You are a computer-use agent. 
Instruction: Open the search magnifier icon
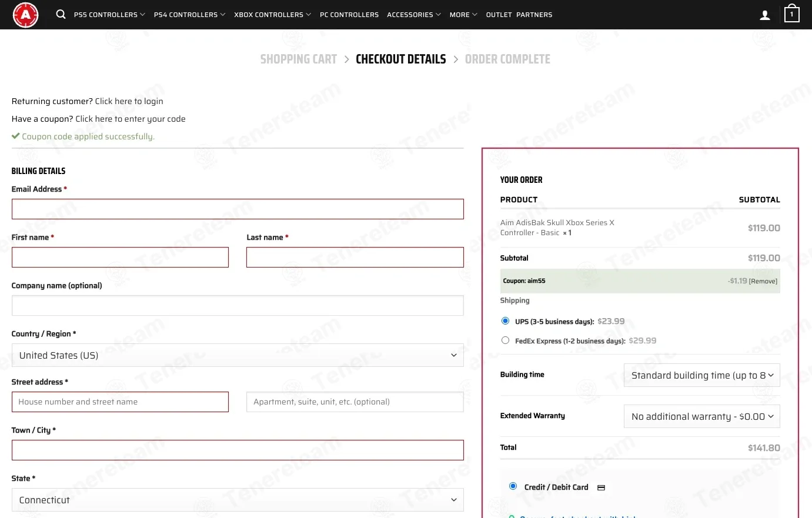coord(61,14)
